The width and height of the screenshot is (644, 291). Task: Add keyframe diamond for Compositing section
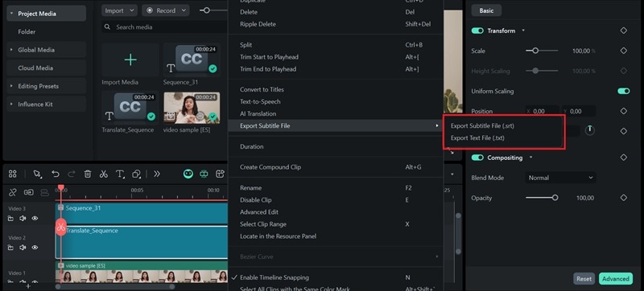coord(623,158)
